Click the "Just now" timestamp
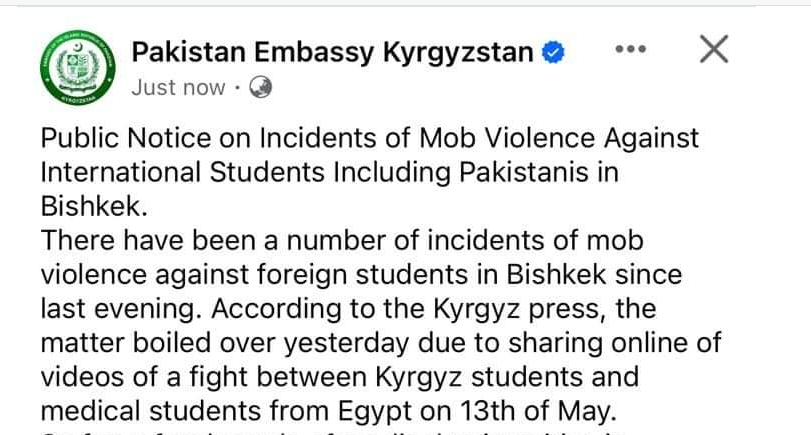 tap(178, 87)
